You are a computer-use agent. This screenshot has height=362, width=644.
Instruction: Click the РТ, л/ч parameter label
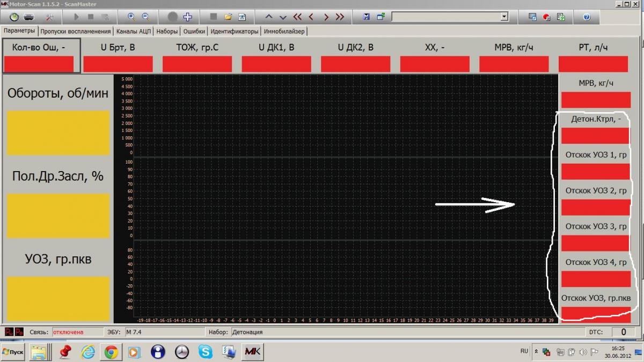[593, 47]
